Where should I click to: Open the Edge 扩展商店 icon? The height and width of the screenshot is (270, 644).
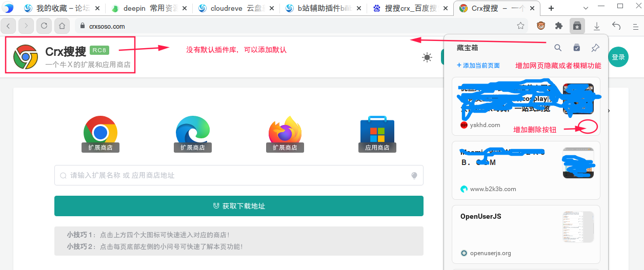click(193, 133)
